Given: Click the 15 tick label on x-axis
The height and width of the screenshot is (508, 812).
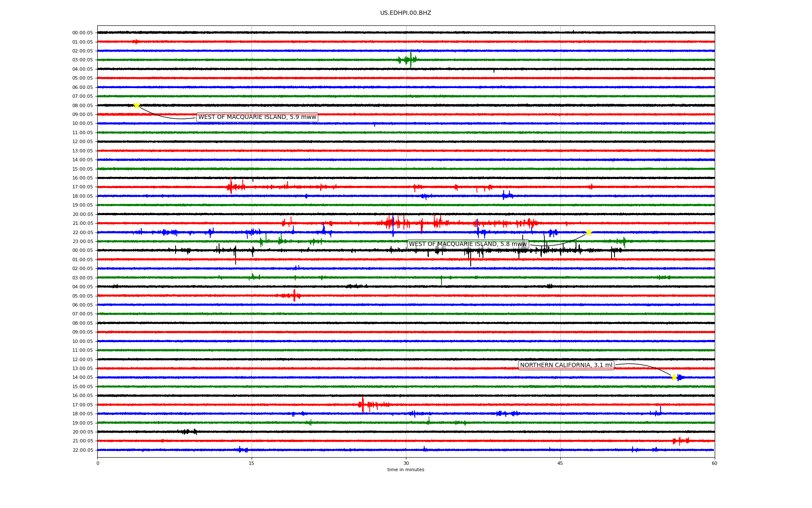Looking at the screenshot, I should point(252,463).
